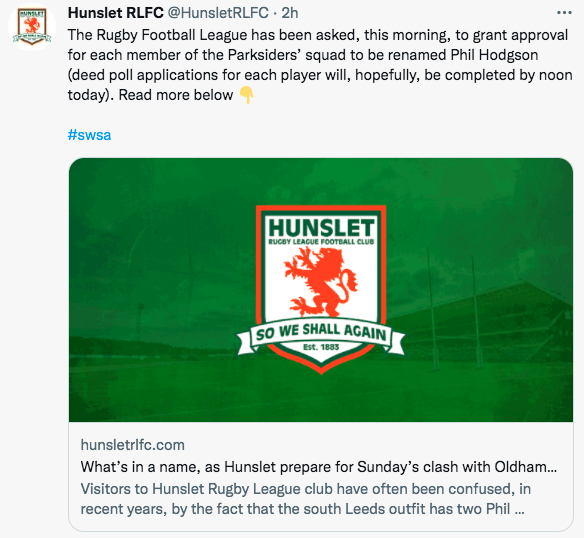Click the HUNSLET wordmark in the crest
Image resolution: width=584 pixels, height=538 pixels.
tap(321, 227)
